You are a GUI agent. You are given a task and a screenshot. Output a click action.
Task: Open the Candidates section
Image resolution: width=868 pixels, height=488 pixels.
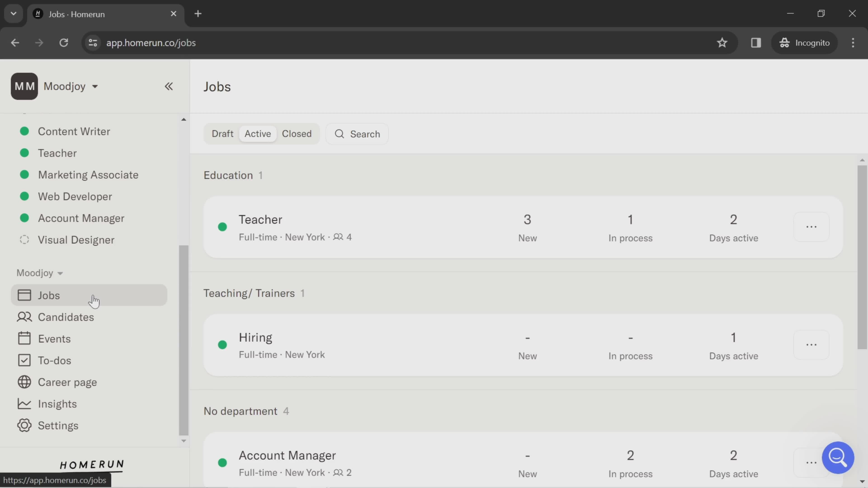(66, 317)
